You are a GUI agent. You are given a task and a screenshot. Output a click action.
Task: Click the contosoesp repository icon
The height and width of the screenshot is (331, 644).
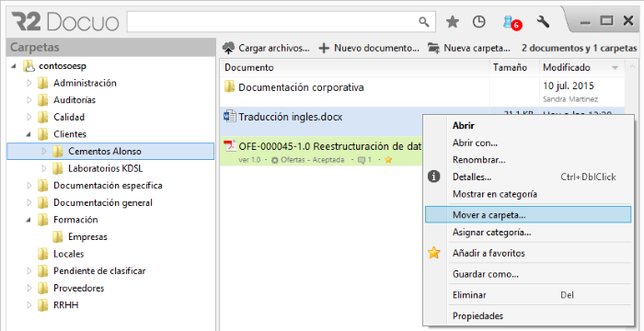point(29,65)
